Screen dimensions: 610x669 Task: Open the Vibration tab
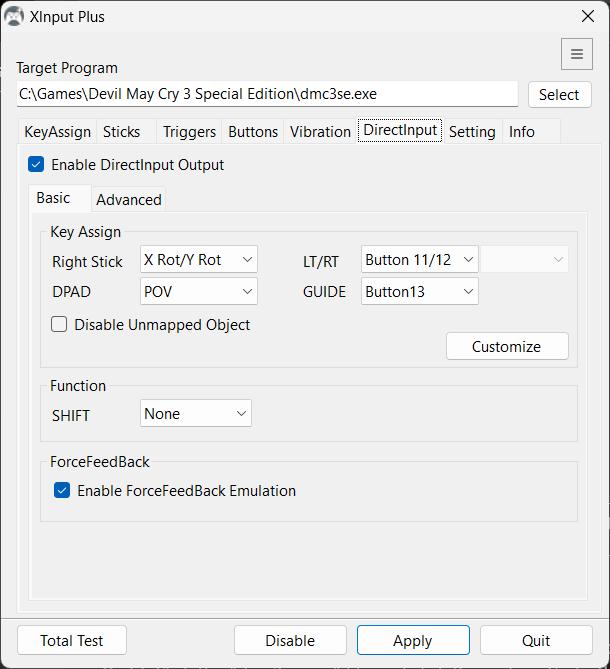point(320,132)
